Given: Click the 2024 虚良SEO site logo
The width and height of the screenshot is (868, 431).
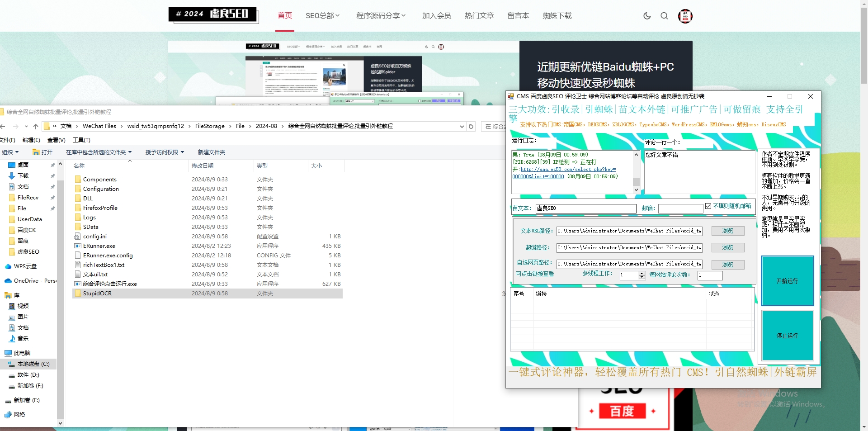Looking at the screenshot, I should 213,14.
